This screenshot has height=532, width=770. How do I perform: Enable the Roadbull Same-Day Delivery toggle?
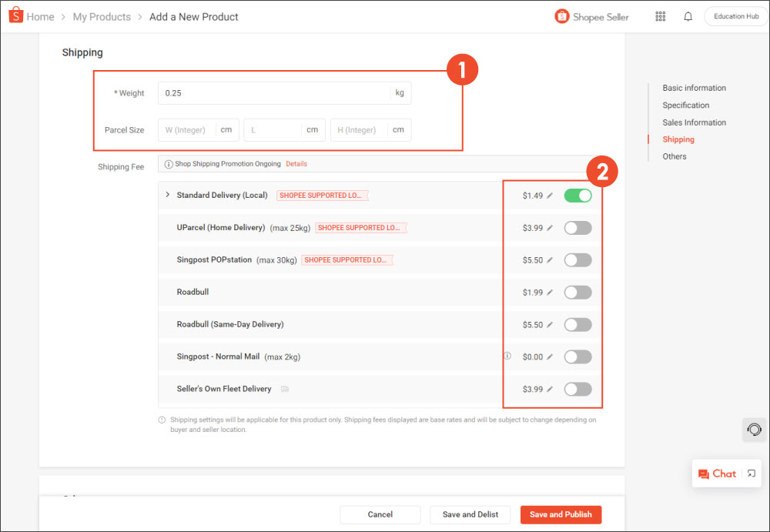[x=578, y=324]
